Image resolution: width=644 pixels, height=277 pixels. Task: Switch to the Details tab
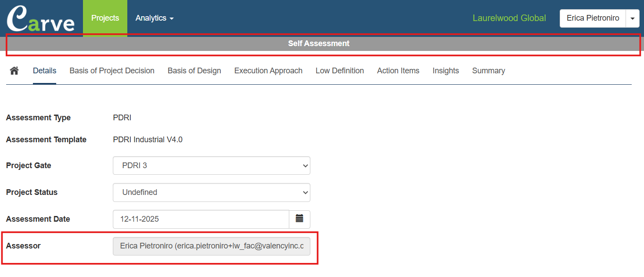44,71
